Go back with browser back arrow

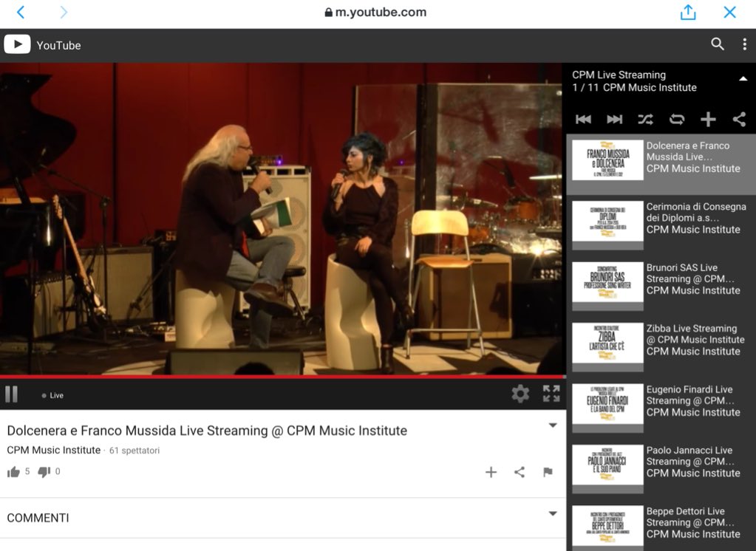20,12
